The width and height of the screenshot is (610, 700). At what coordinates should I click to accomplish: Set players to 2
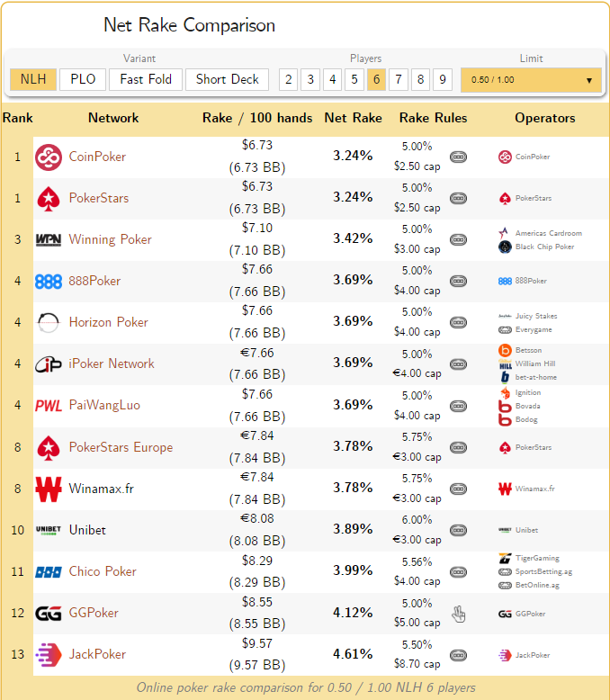point(288,79)
